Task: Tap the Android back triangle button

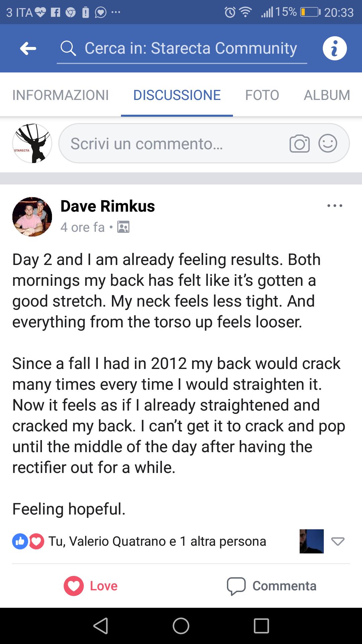Action: [x=101, y=626]
